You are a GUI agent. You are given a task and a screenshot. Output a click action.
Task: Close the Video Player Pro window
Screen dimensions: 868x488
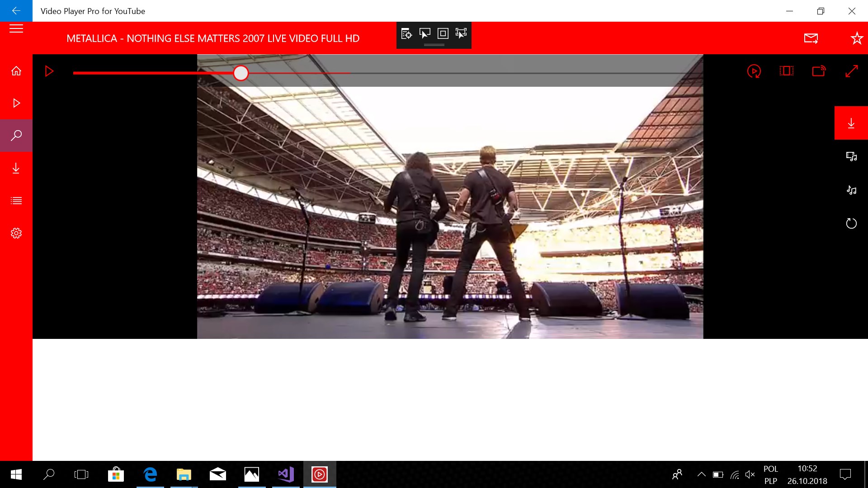852,11
